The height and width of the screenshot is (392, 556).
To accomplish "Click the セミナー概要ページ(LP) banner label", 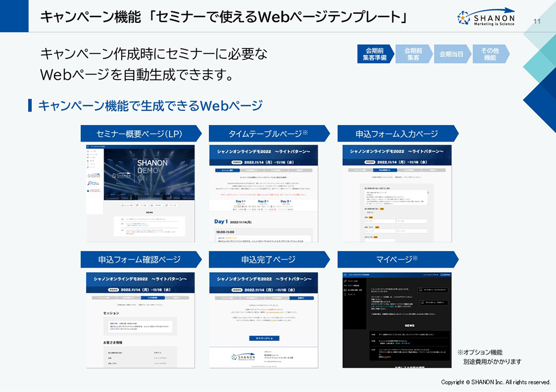I will 141,134.
